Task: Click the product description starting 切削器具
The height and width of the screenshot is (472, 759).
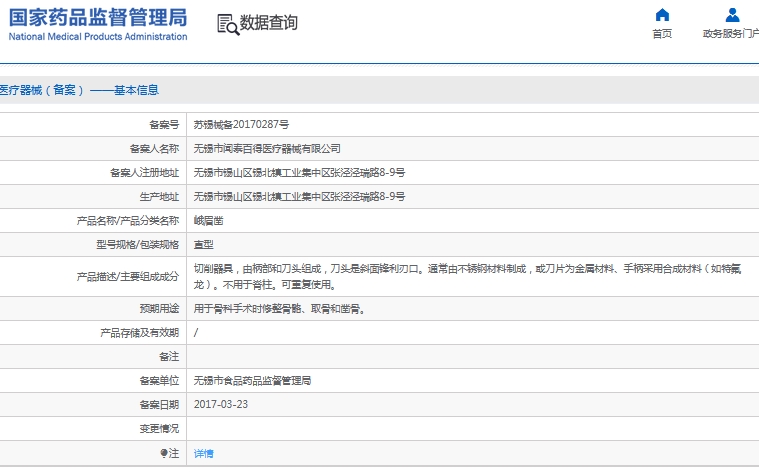Action: click(467, 276)
